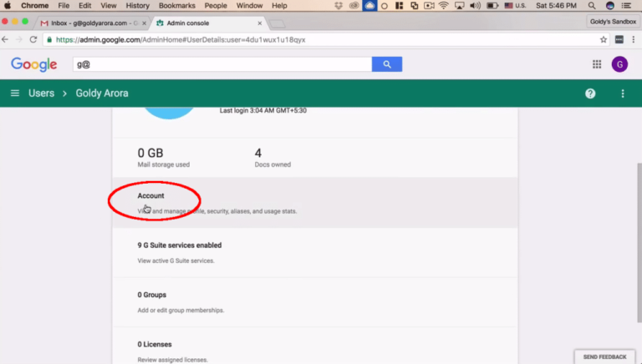This screenshot has width=642, height=364.
Task: Open the Window menu
Action: 249,6
